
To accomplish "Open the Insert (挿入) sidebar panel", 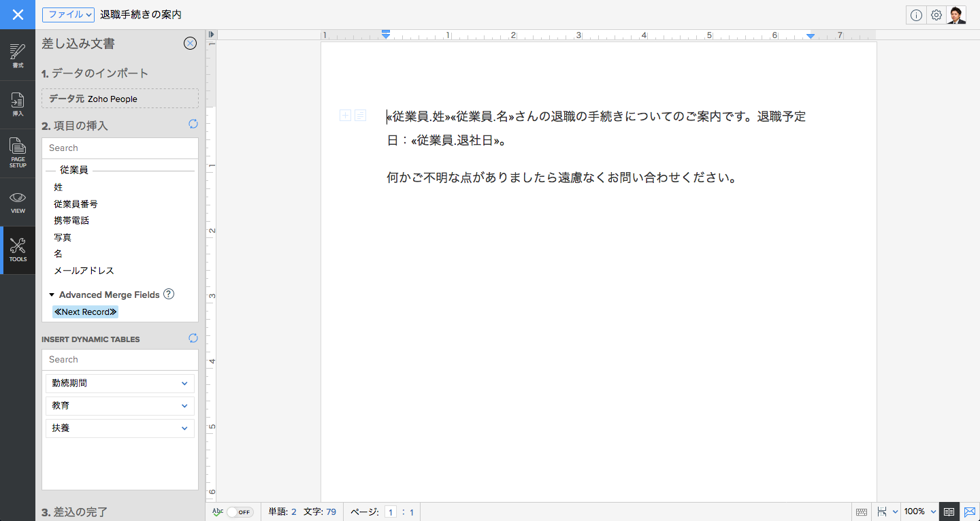I will pyautogui.click(x=18, y=105).
